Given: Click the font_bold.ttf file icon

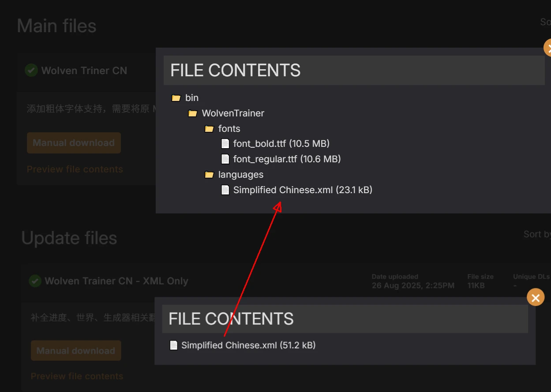Looking at the screenshot, I should [x=225, y=143].
